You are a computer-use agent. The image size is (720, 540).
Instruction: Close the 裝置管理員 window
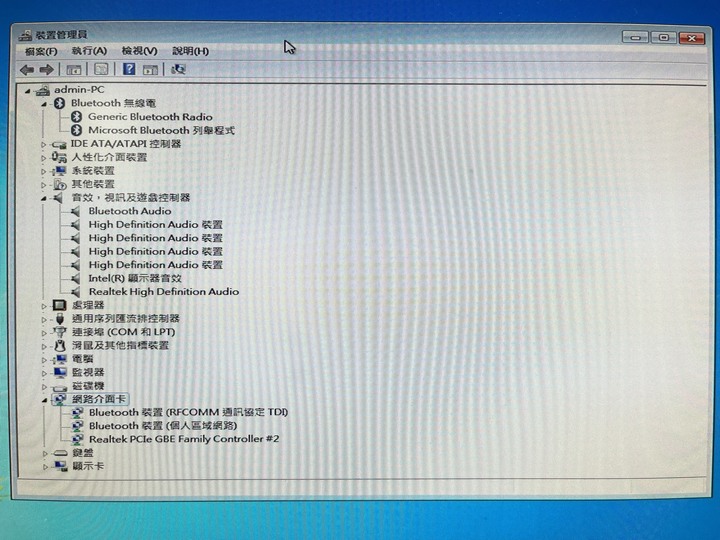point(692,38)
